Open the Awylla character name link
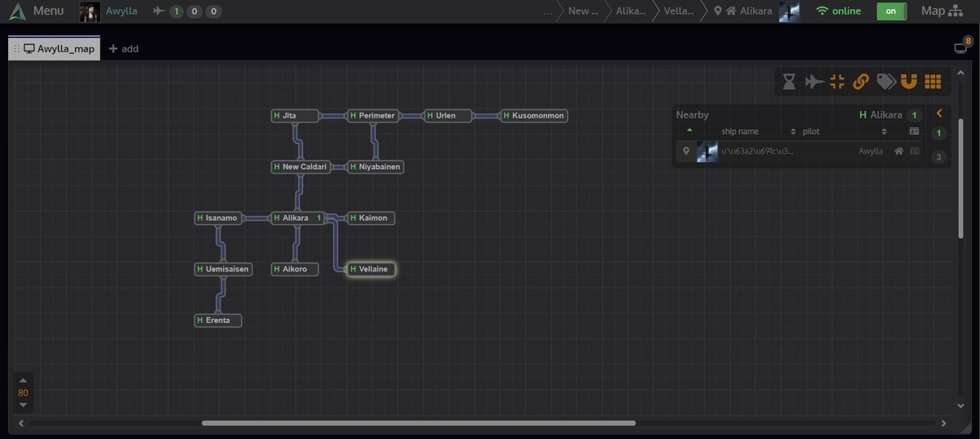The height and width of the screenshot is (439, 980). [x=122, y=11]
